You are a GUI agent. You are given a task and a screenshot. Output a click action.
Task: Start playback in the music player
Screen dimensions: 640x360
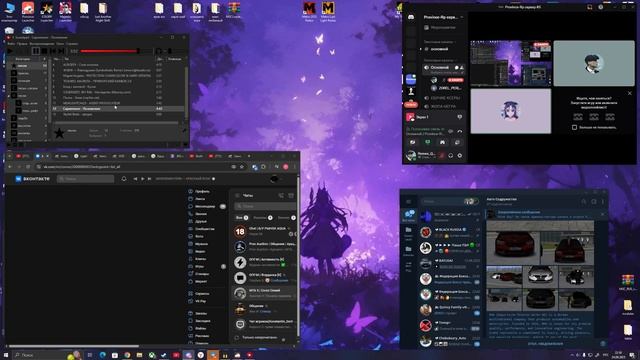[x=10, y=51]
